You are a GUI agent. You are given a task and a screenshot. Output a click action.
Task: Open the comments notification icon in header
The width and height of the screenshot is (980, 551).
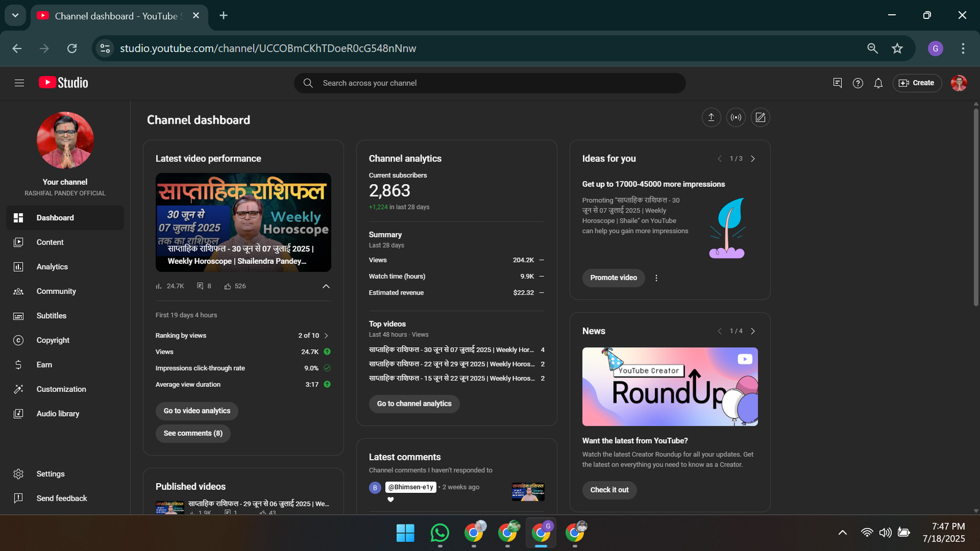pyautogui.click(x=837, y=83)
